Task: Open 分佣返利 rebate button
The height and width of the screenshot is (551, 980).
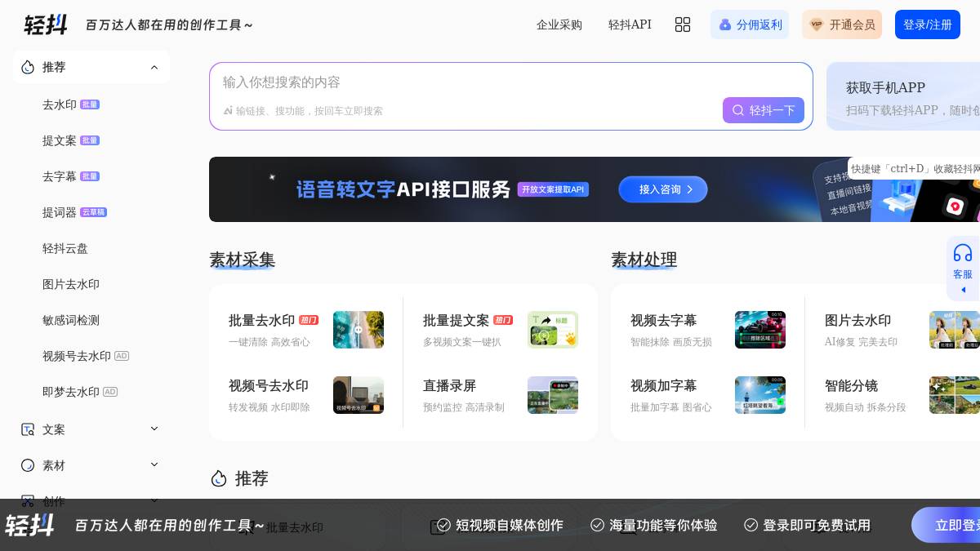Action: (750, 24)
